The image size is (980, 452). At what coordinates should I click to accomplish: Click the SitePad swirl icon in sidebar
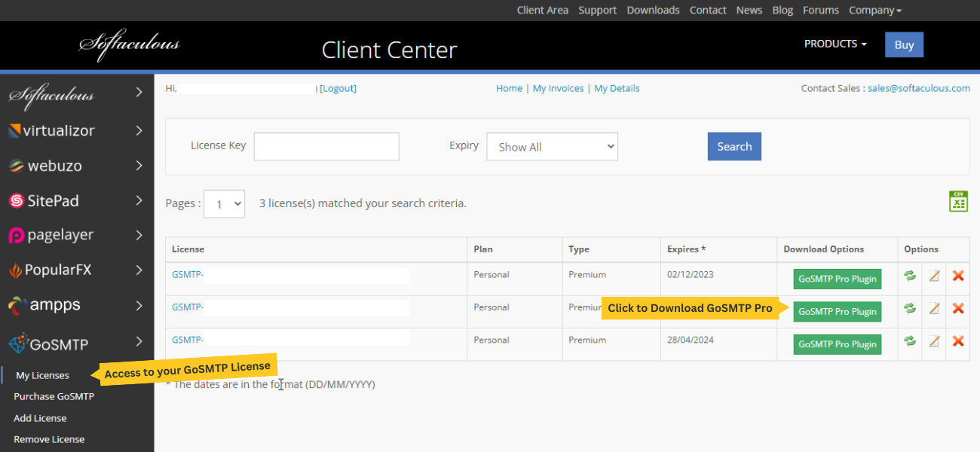click(16, 201)
